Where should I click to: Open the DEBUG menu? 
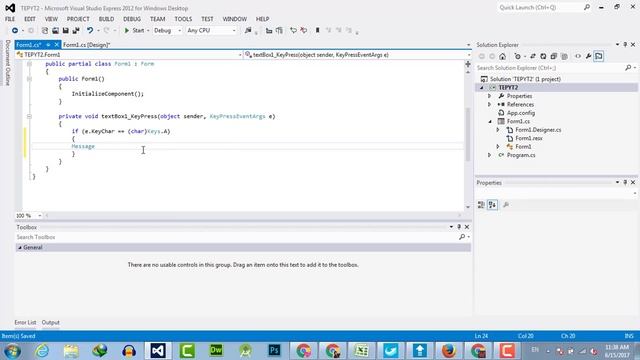[x=132, y=19]
